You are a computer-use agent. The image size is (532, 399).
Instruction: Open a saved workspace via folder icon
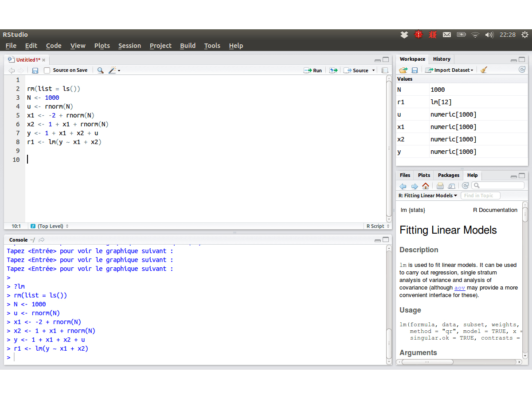pyautogui.click(x=403, y=70)
